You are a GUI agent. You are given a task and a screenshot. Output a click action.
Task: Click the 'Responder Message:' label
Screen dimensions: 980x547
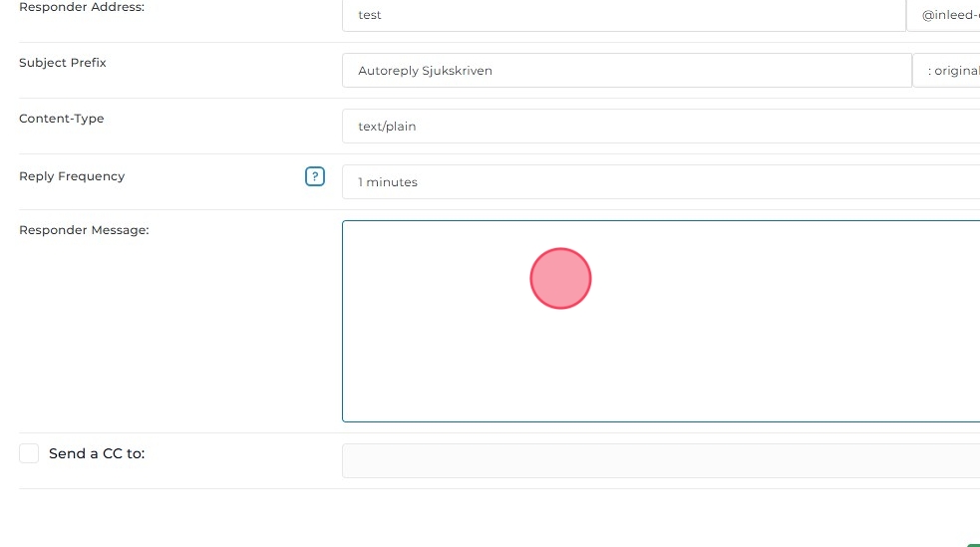tap(84, 230)
